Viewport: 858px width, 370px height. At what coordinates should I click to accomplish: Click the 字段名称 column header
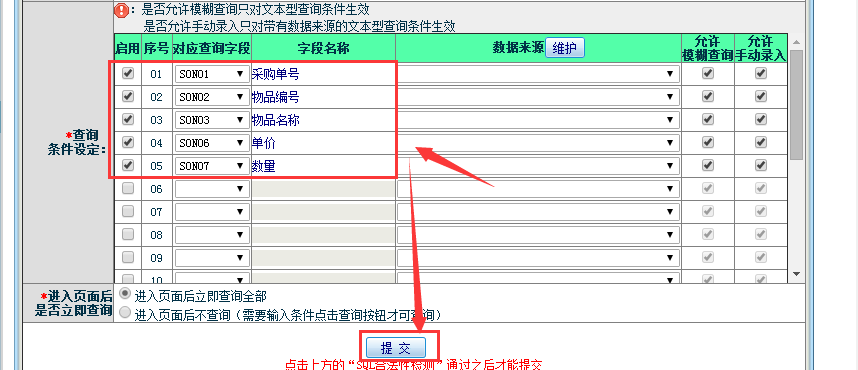(x=323, y=48)
